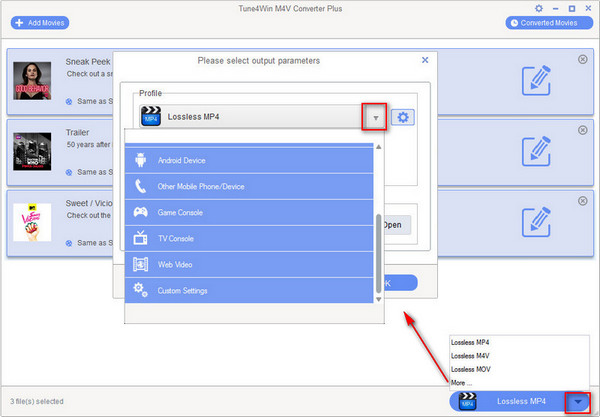Open the Converted Movies list
Image resolution: width=600 pixels, height=417 pixels.
[549, 23]
